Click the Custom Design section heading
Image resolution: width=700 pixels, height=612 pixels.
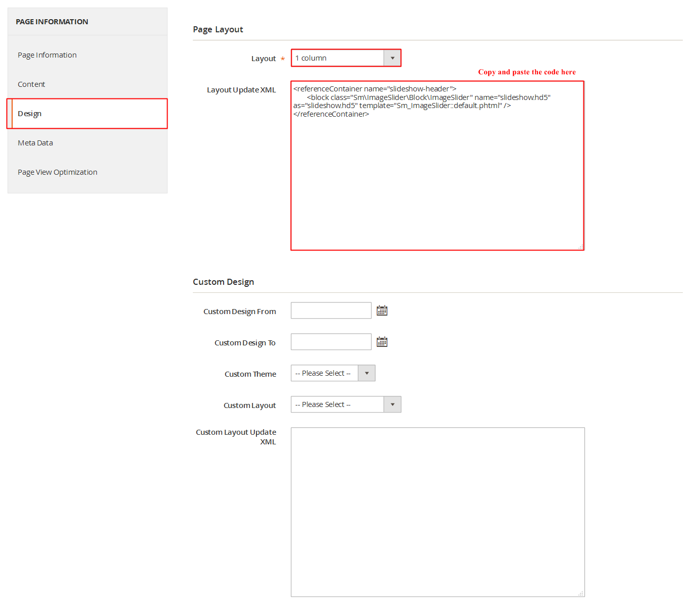tap(223, 282)
